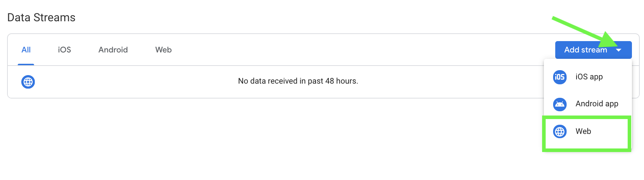Choose Android app from the stream menu

tap(588, 104)
